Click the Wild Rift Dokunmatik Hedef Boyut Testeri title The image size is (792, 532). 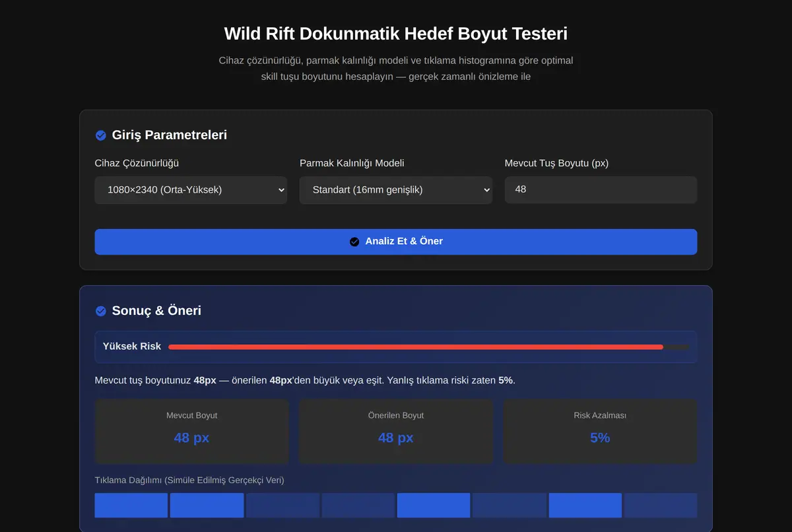(396, 34)
